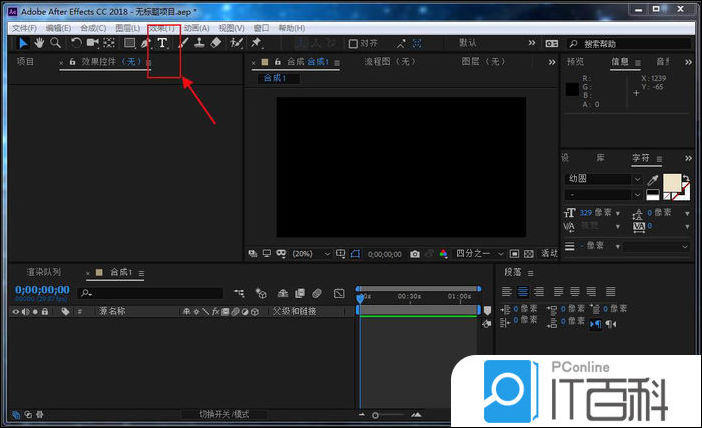Click the text fill color swatch
Screen dimensions: 702x428
tap(671, 181)
